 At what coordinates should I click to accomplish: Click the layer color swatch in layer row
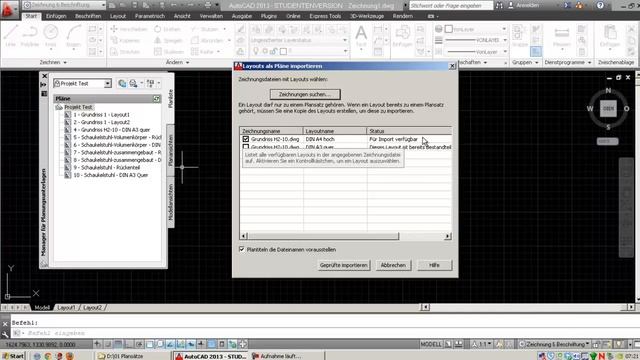tap(283, 51)
